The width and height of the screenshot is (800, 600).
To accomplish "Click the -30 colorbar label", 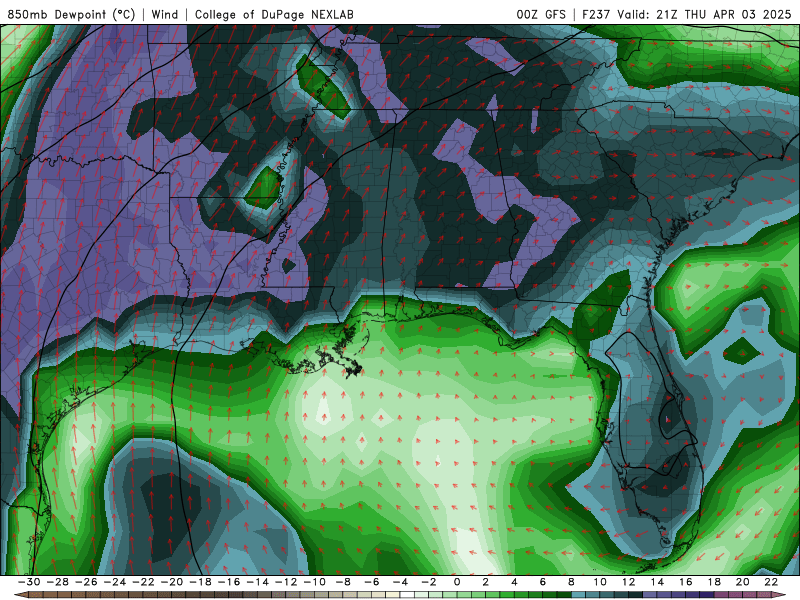I will tap(29, 582).
